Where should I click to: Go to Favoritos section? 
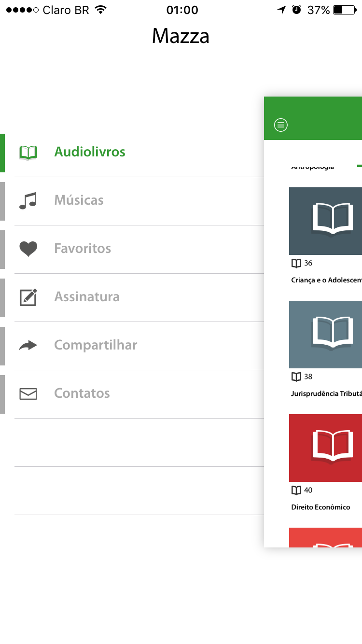click(83, 249)
